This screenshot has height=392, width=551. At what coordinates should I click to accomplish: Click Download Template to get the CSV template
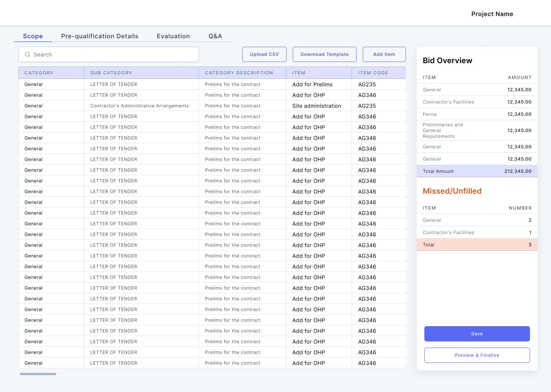324,54
